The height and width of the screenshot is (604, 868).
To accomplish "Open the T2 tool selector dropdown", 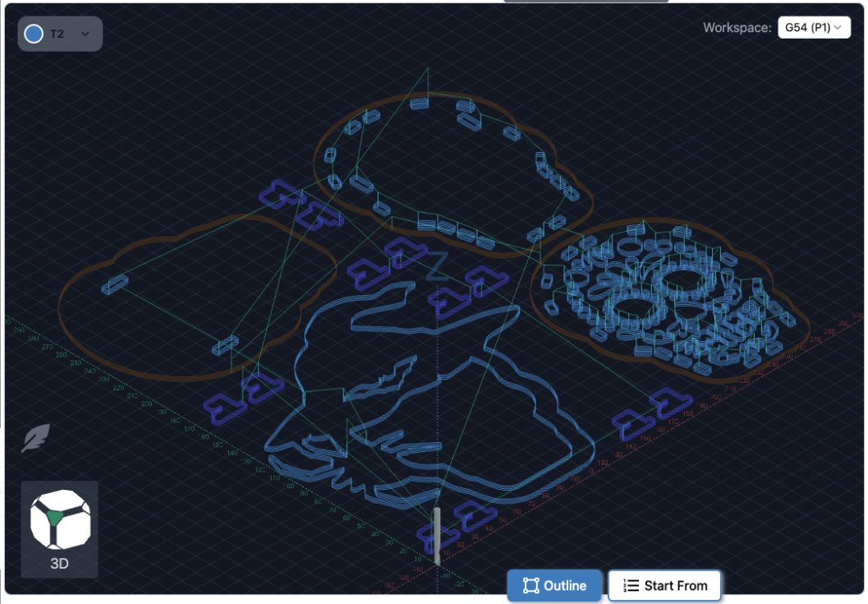I will tap(60, 34).
